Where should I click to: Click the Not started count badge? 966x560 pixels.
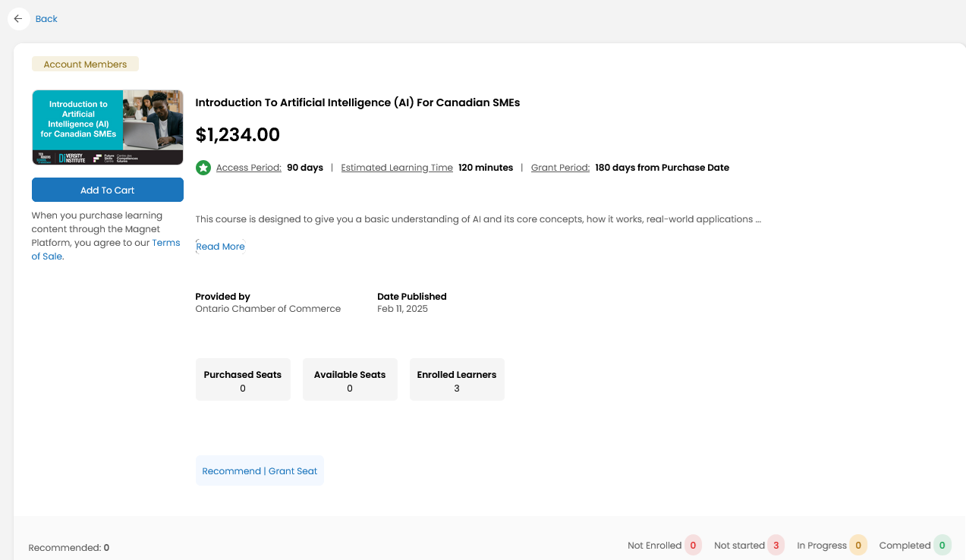(776, 546)
